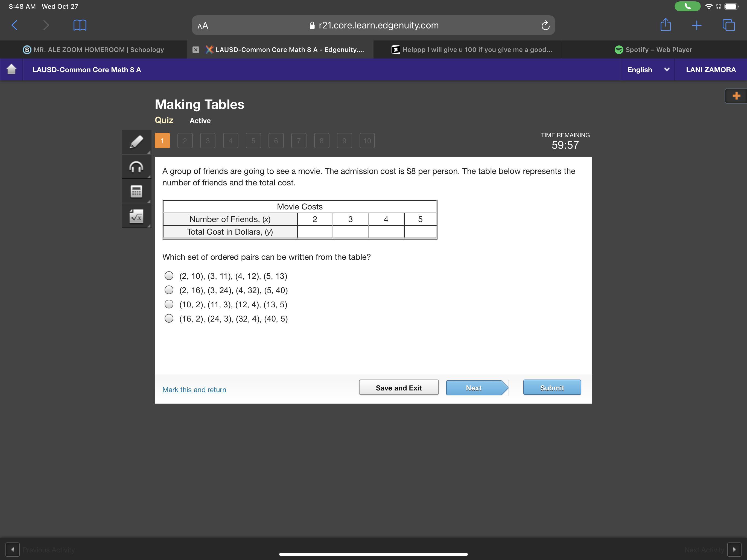Switch to the Spotify Web Player tab
The image size is (747, 560).
(x=653, y=50)
